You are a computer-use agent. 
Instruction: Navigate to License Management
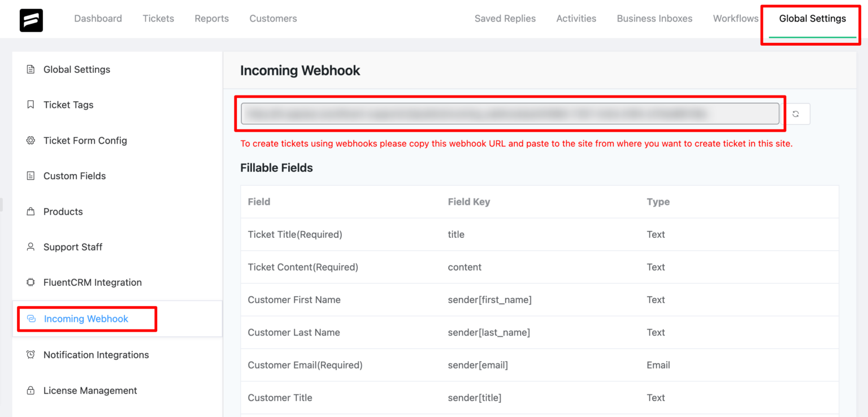pos(90,390)
